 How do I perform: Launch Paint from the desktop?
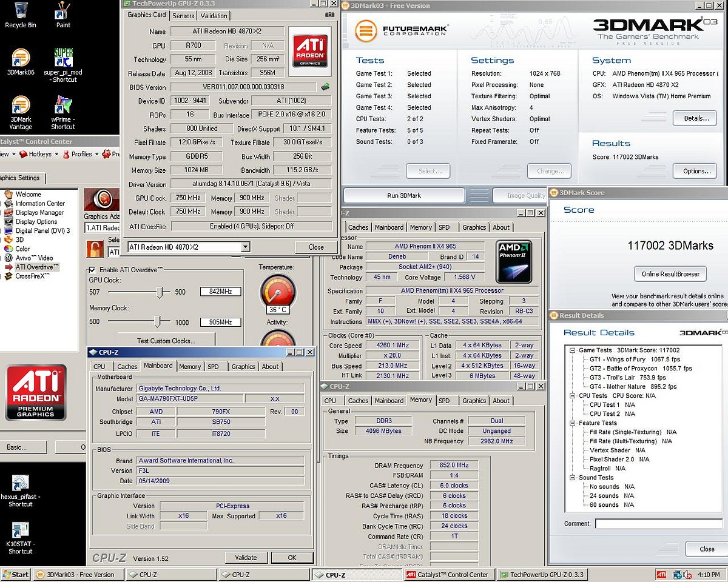tap(63, 15)
